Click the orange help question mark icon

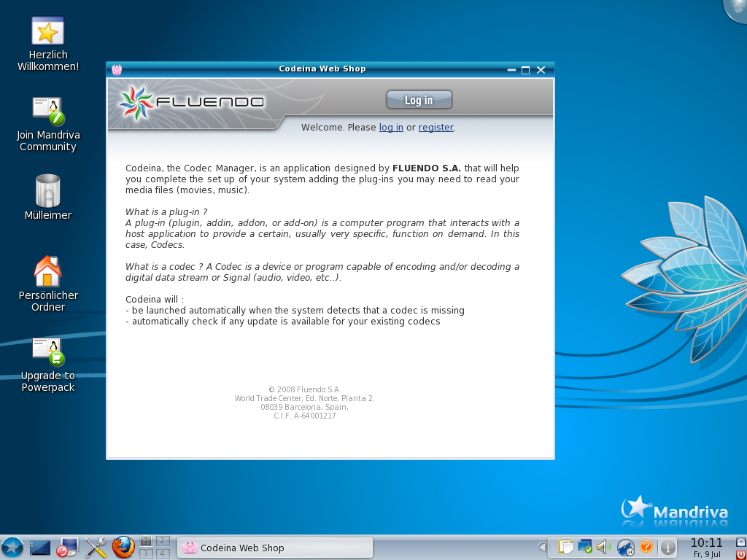[x=646, y=547]
